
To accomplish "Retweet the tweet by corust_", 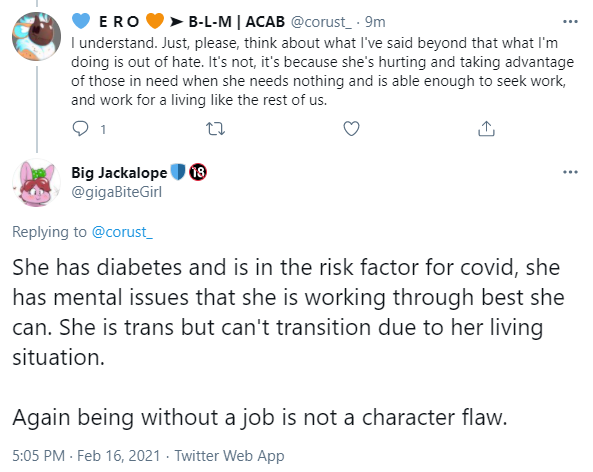I will (216, 129).
